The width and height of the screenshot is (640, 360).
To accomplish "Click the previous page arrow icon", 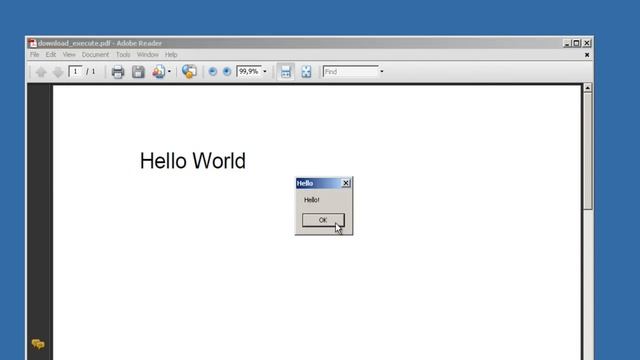I will [41, 72].
